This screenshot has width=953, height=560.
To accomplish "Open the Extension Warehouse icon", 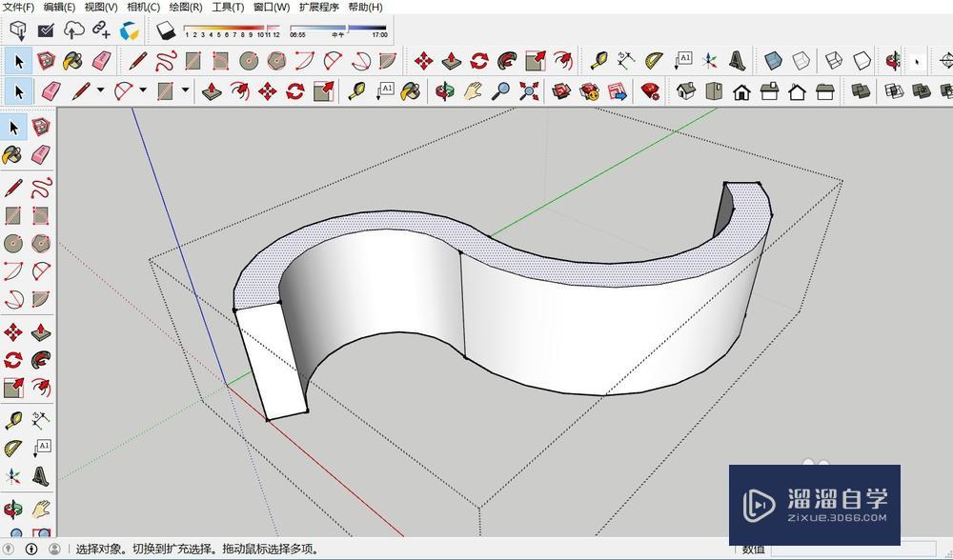I will (x=590, y=91).
